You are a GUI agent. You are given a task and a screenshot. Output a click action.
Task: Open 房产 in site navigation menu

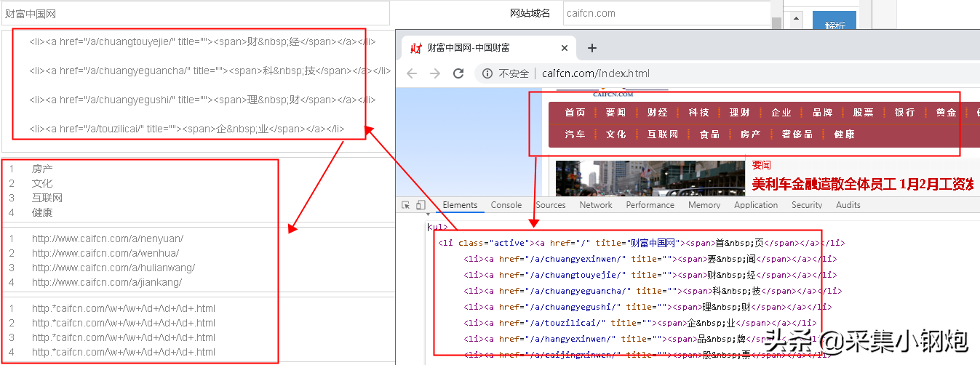tap(751, 135)
